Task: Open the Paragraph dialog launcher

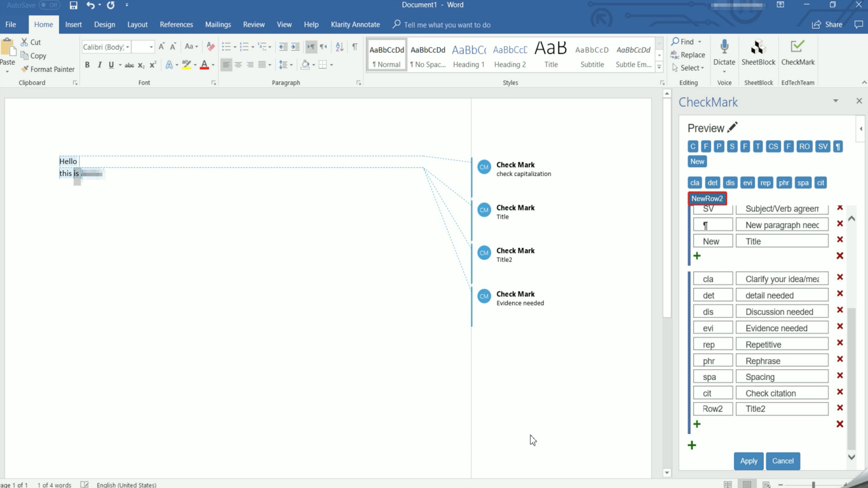Action: click(x=358, y=83)
